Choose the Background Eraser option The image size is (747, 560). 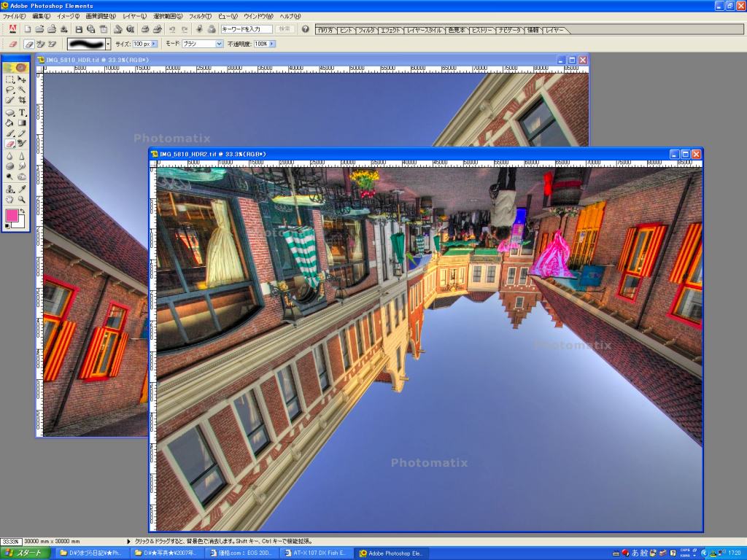(x=41, y=44)
